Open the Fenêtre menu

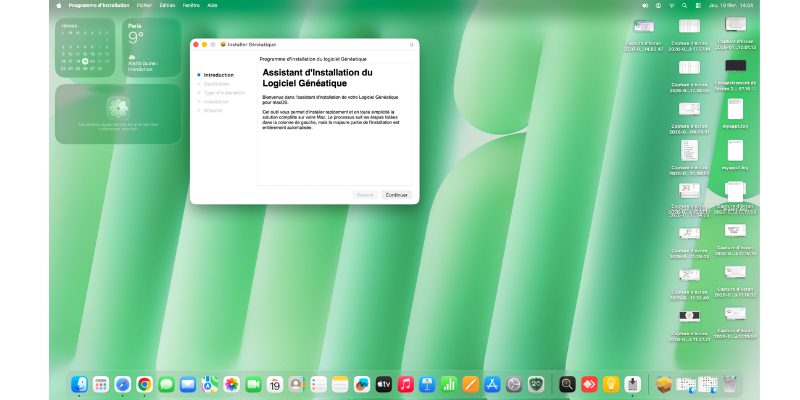point(191,5)
